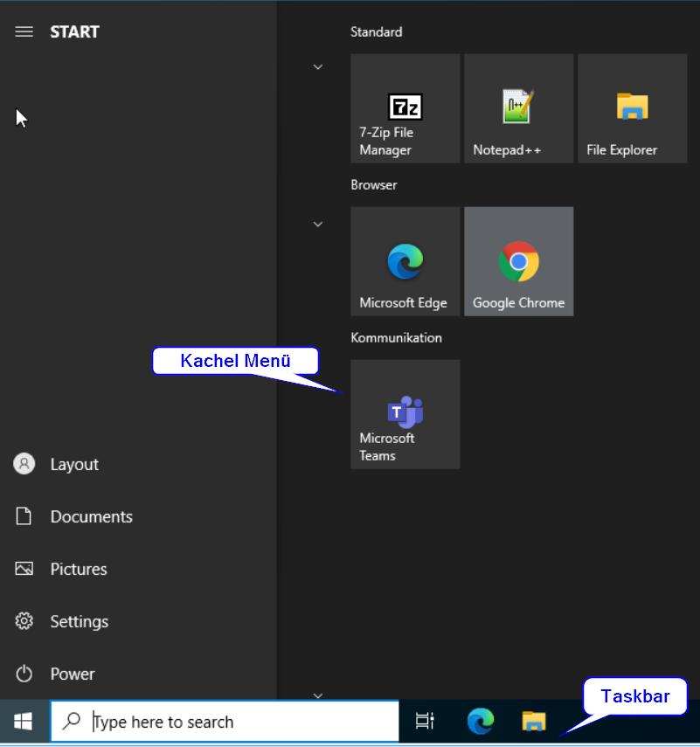This screenshot has height=747, width=700.
Task: Open the Windows Start button
Action: click(x=24, y=722)
